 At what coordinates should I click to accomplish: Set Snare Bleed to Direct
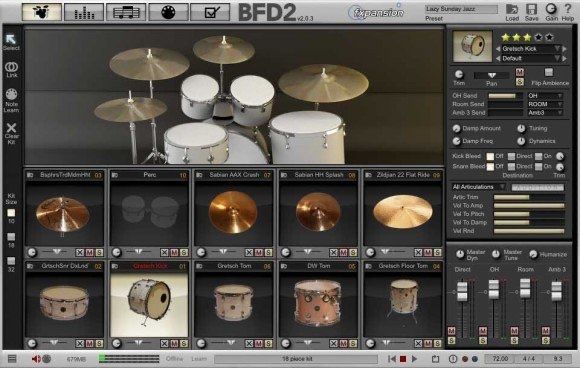click(512, 166)
